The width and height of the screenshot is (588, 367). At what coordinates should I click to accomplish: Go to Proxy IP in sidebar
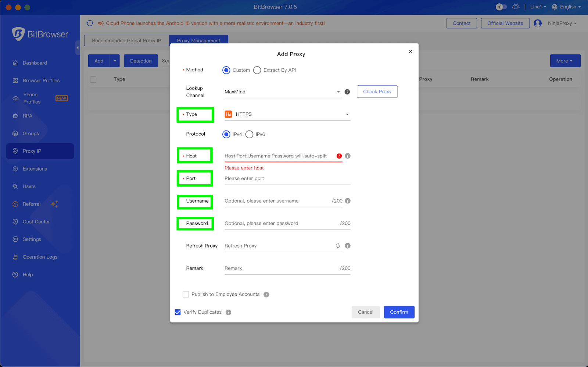coord(40,151)
